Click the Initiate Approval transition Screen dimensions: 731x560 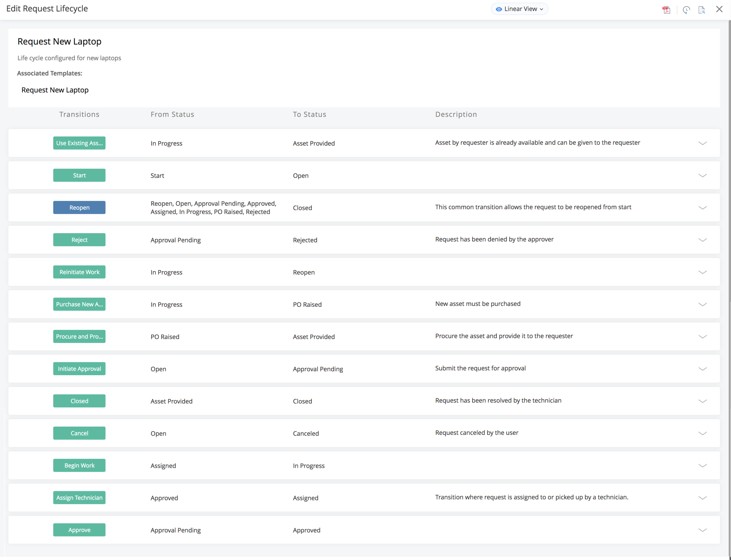(x=79, y=369)
